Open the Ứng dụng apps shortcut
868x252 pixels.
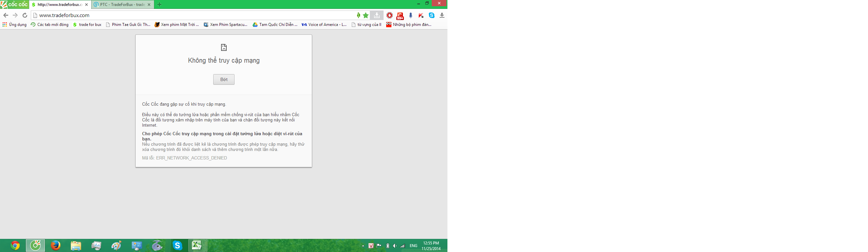[x=14, y=25]
